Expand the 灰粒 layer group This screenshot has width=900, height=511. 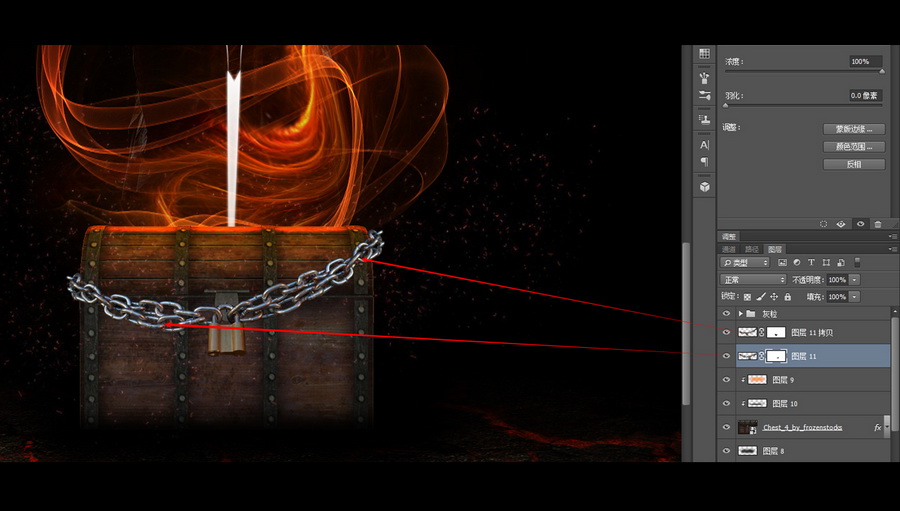(x=740, y=314)
